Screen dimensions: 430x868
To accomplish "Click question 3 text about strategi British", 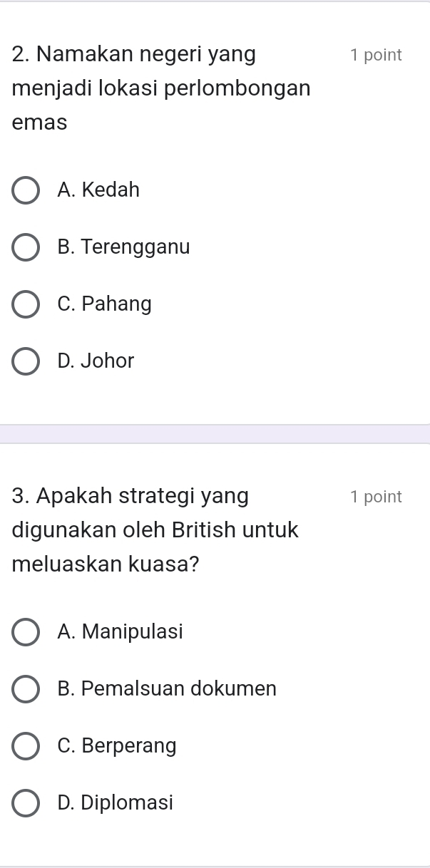I will coord(155,530).
